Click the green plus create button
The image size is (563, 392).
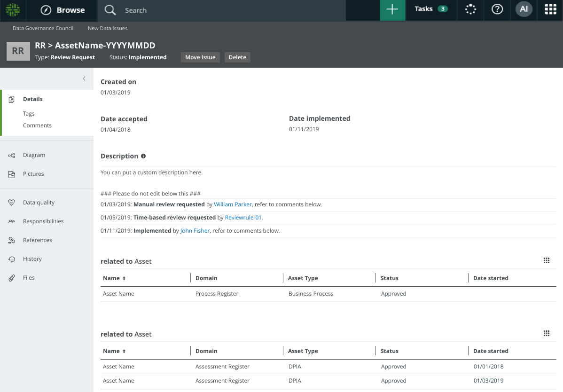coord(392,10)
